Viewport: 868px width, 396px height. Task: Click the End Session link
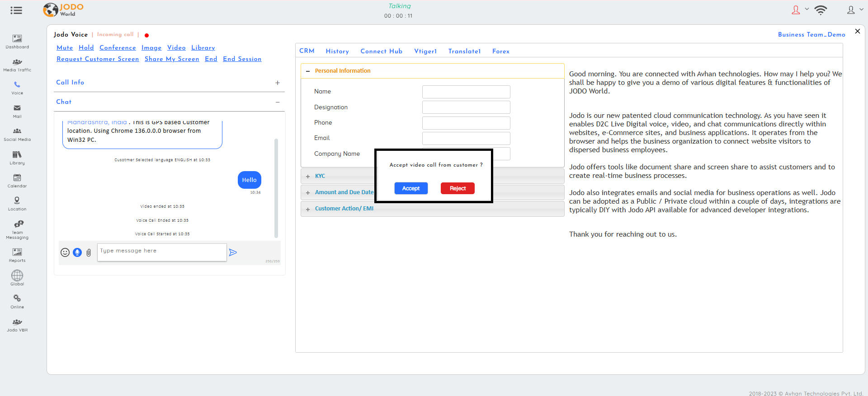242,59
